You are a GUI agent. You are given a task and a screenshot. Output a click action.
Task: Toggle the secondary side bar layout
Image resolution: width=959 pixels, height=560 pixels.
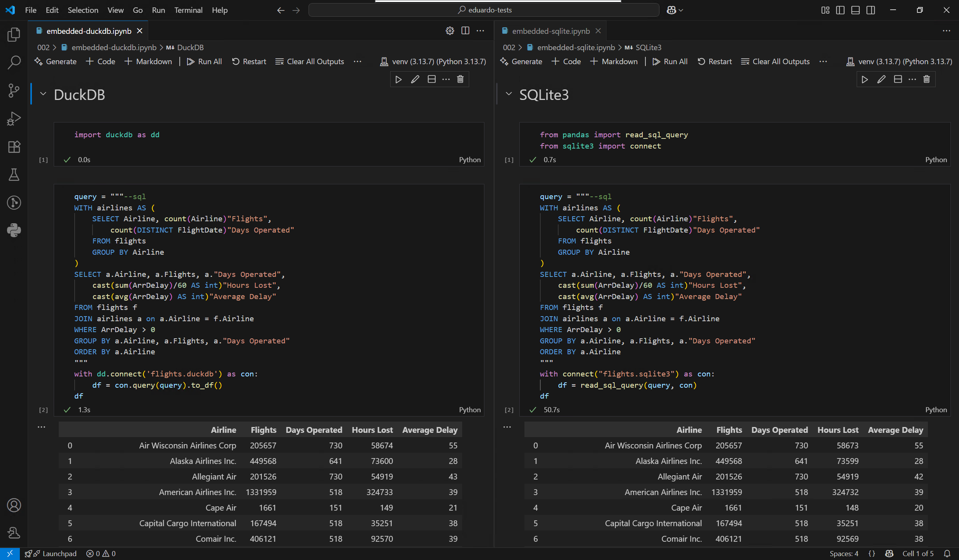[x=871, y=10]
